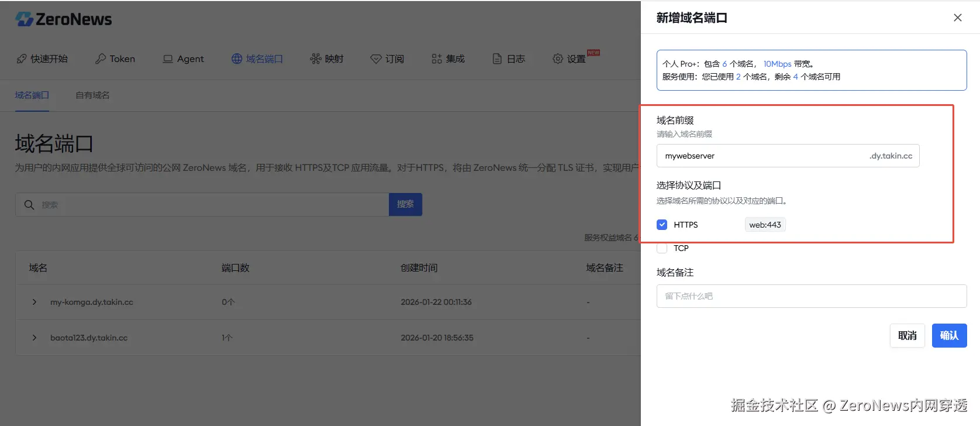
Task: Click the .dy.takin.cc domain suffix
Action: [891, 156]
